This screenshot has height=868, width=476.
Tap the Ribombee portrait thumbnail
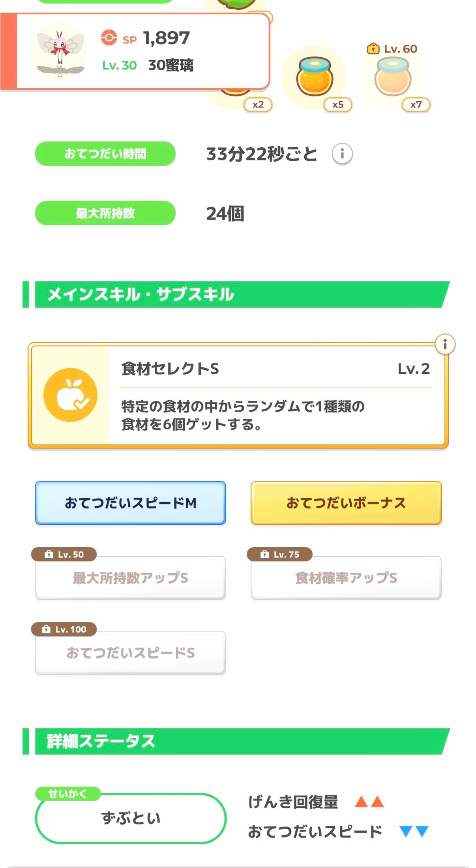[60, 51]
